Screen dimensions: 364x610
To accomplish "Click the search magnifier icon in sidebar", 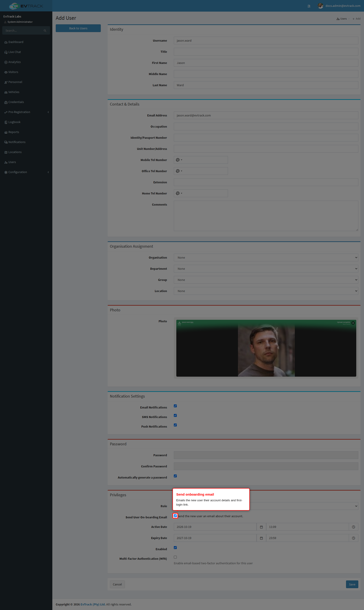I will (x=45, y=31).
